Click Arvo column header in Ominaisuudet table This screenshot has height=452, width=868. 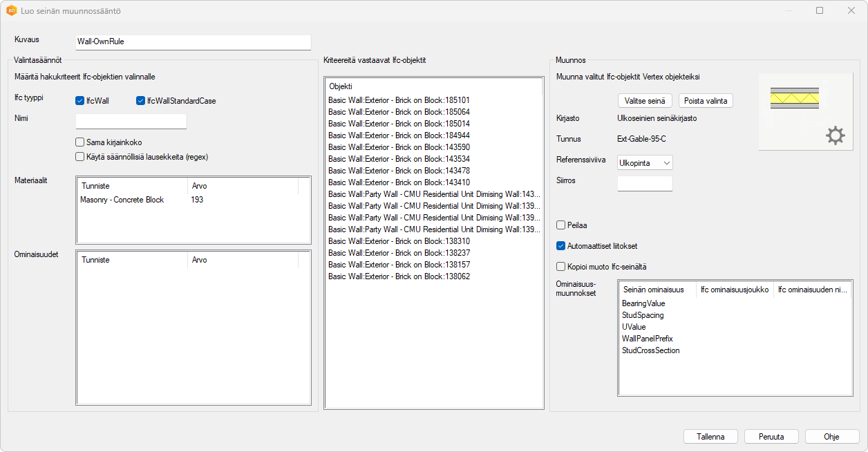[243, 260]
